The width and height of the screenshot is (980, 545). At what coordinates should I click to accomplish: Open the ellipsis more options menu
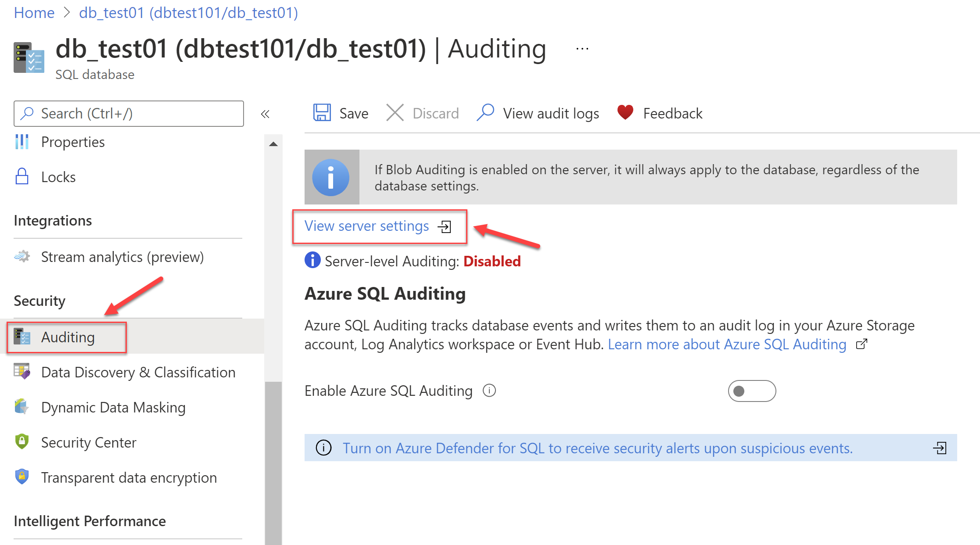(x=582, y=49)
